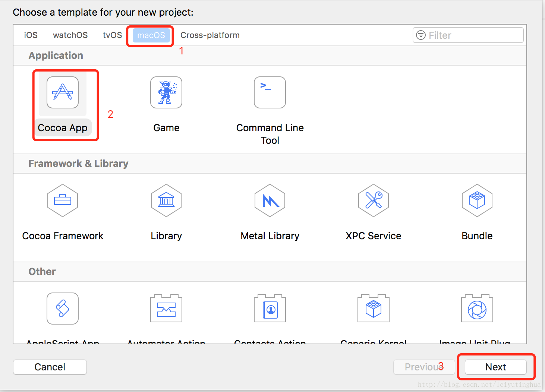Switch to the iOS tab
Viewport: 545px width, 392px height.
pyautogui.click(x=31, y=35)
